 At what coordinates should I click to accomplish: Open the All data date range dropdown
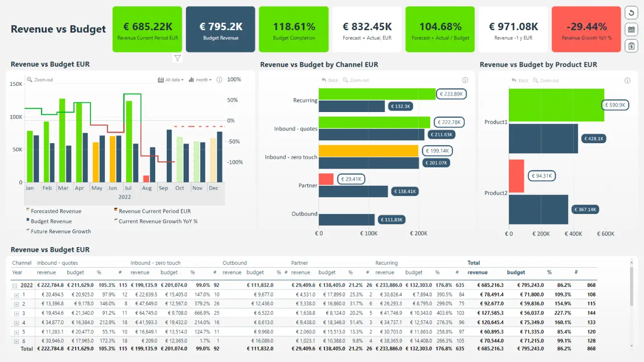[170, 79]
